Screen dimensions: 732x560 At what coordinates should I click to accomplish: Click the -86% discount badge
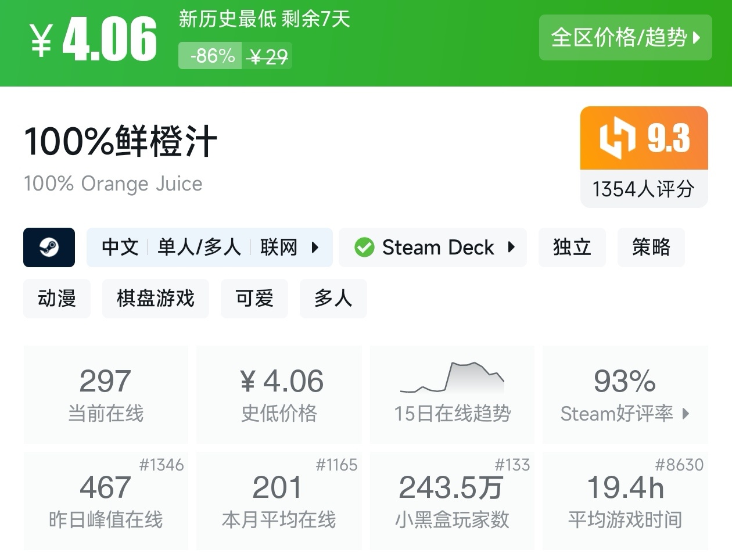pos(210,56)
